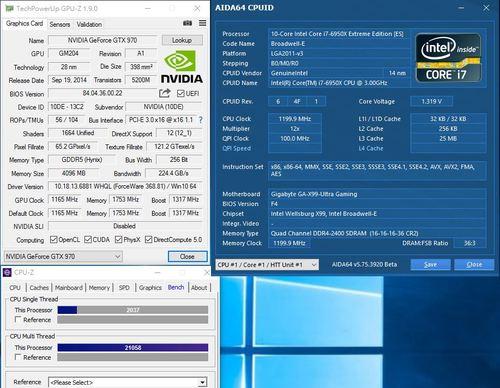Screen dimensions: 500x388
Task: Open the Reference <Please Select> dropdown
Action: 128,382
